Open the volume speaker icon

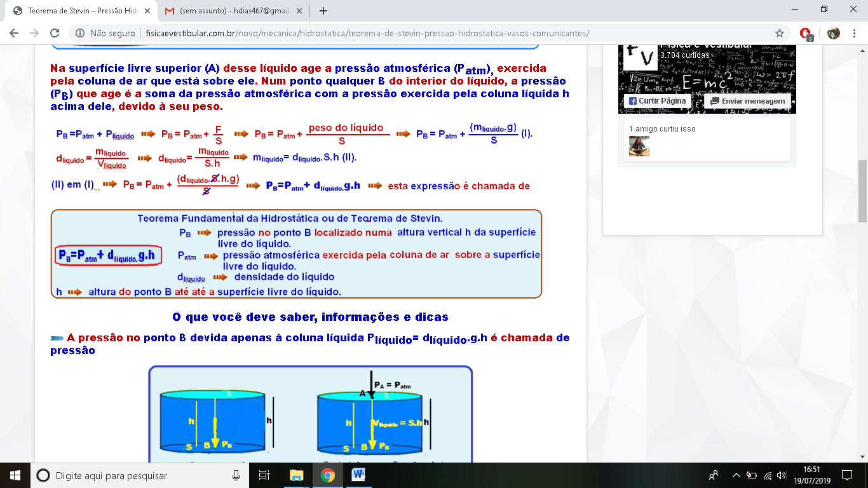pyautogui.click(x=782, y=475)
